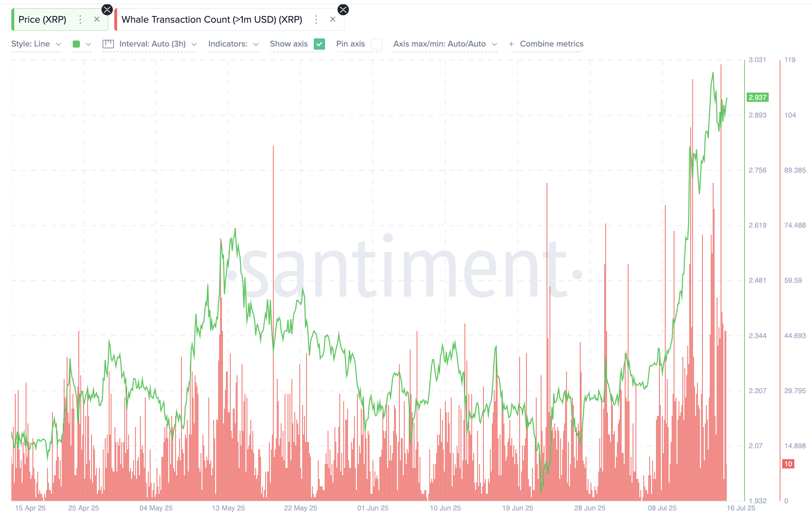Open the Whale Transaction Count kebab menu
812x520 pixels.
tap(316, 20)
